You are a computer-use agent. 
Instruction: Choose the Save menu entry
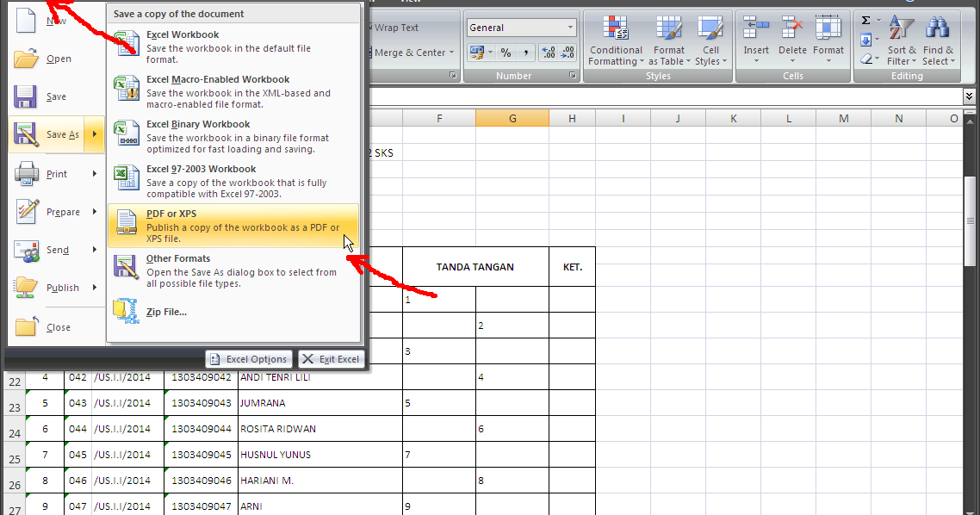click(x=56, y=96)
